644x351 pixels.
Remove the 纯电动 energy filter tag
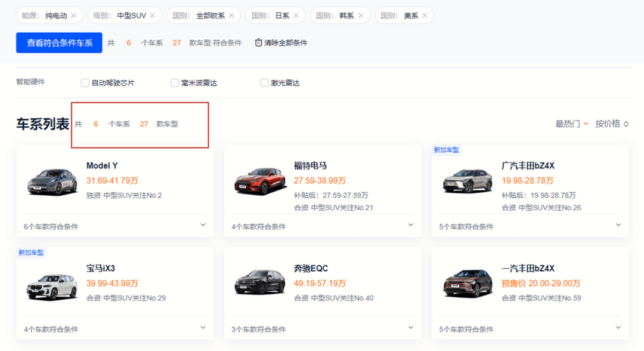click(x=73, y=16)
